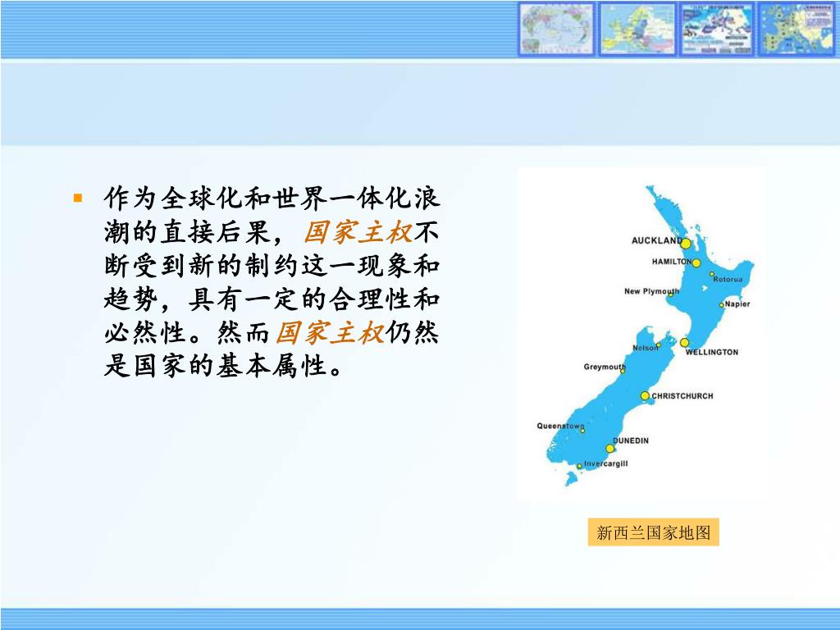Select the yellow-green Europe map thumbnail

pos(637,29)
